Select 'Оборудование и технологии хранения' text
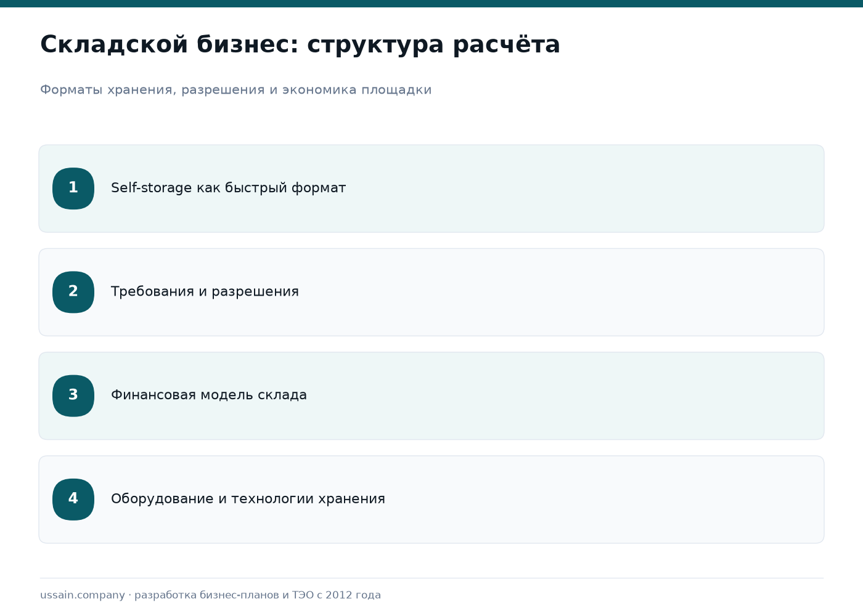Viewport: 863px width, 616px height. (x=248, y=498)
